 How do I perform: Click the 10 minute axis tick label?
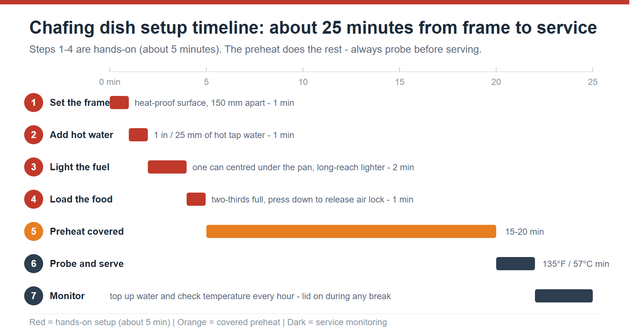tap(303, 82)
